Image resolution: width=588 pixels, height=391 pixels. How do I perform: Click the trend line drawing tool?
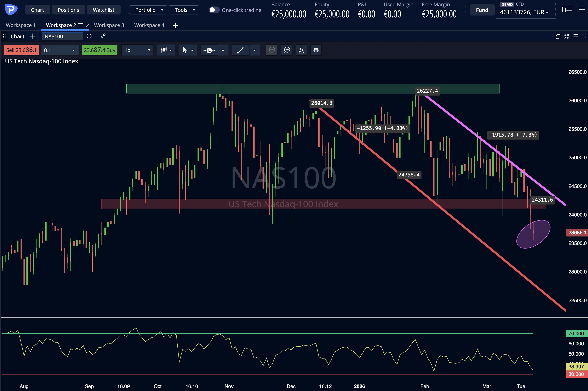(241, 50)
